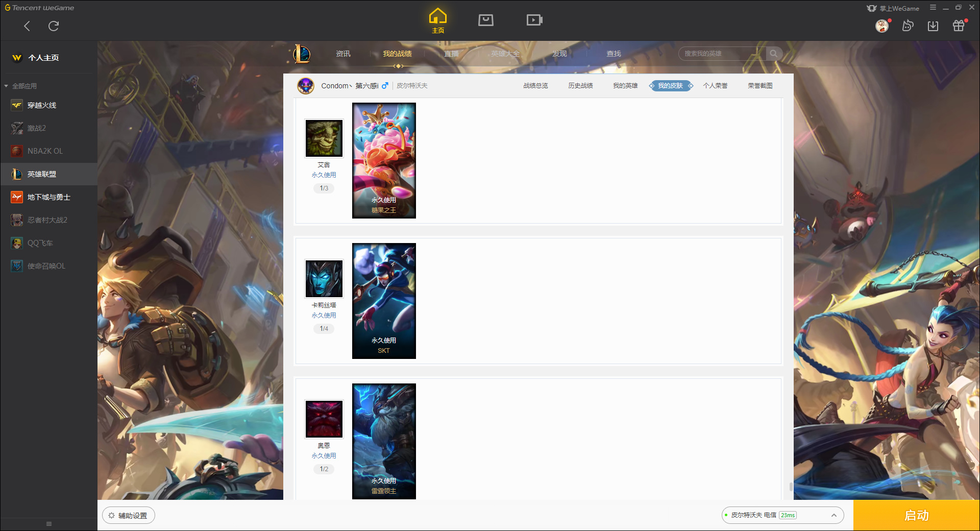Select 地下城与勇士 in app list
Viewport: 980px width, 531px height.
click(x=48, y=197)
